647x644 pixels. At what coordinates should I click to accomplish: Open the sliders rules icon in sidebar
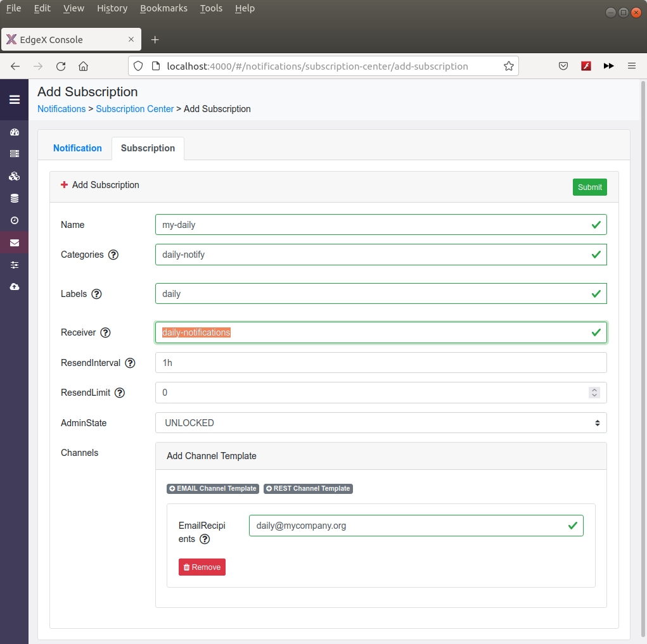pos(15,265)
